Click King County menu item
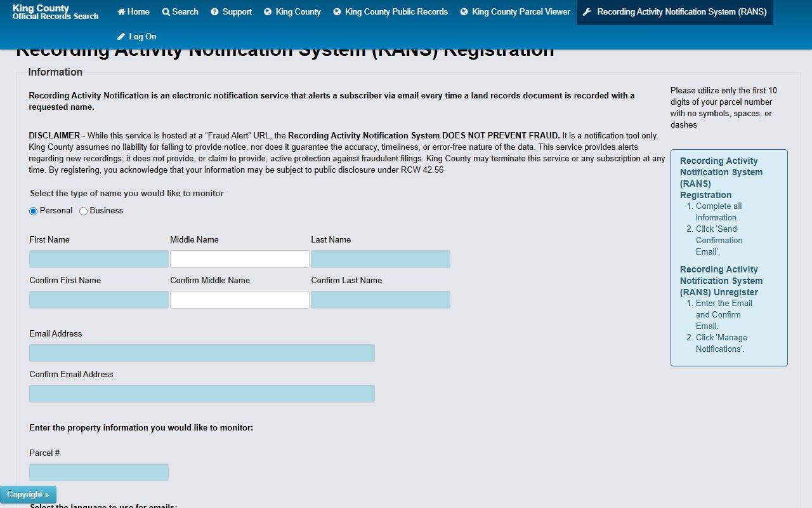Image resolution: width=812 pixels, height=508 pixels. 292,12
